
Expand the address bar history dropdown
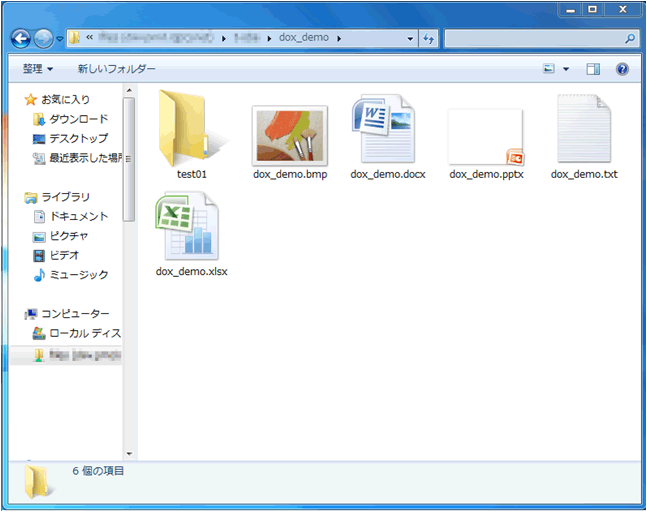[411, 39]
